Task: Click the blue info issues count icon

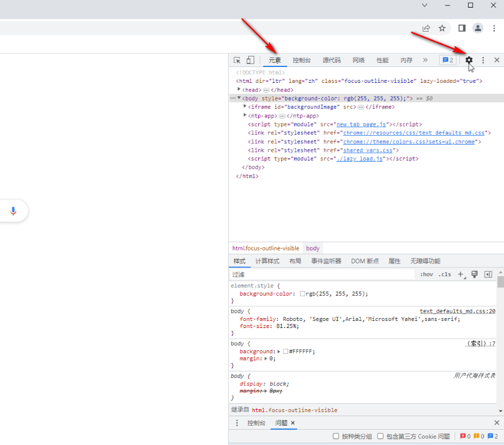Action: [490, 436]
